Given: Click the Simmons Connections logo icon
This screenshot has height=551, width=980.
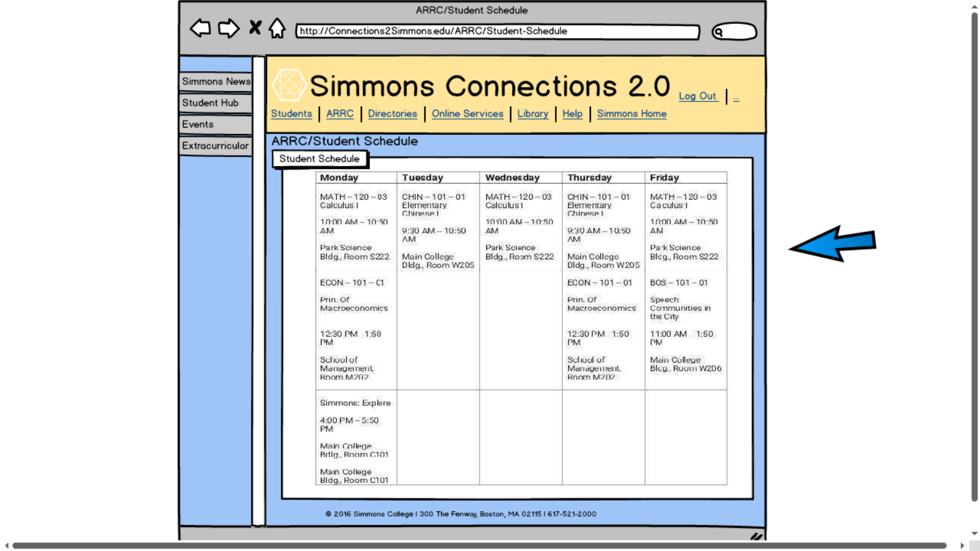Looking at the screenshot, I should [x=288, y=85].
